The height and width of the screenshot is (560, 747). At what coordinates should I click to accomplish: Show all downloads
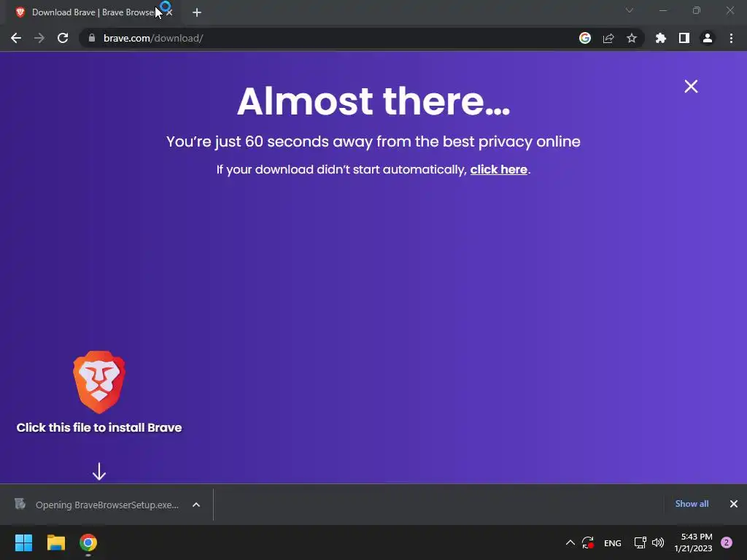coord(692,504)
